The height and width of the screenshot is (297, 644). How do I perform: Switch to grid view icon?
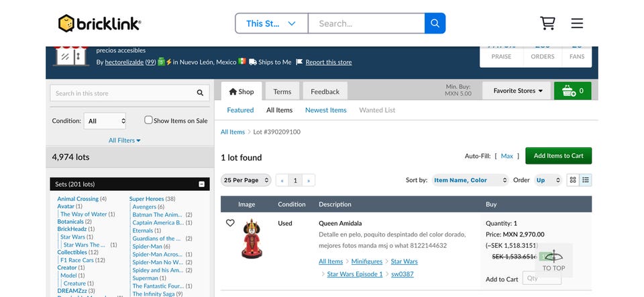click(x=573, y=180)
